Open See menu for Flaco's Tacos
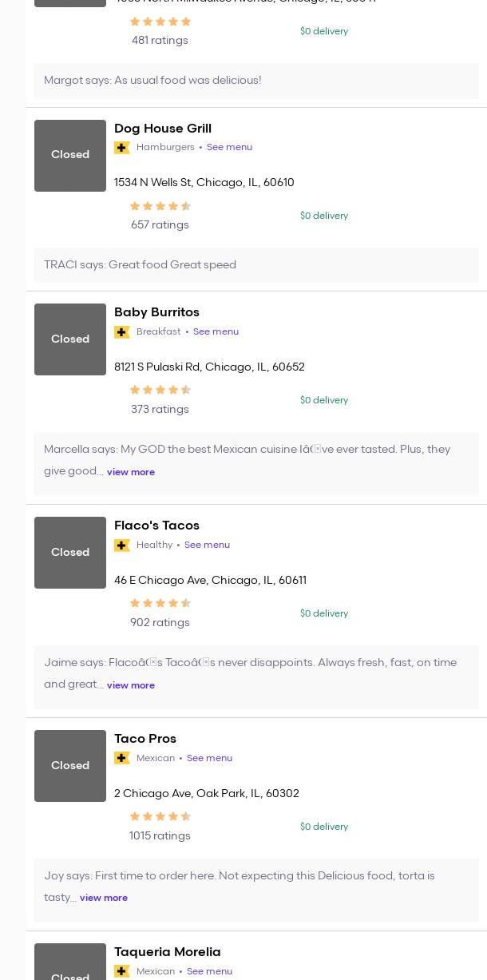 click(207, 545)
